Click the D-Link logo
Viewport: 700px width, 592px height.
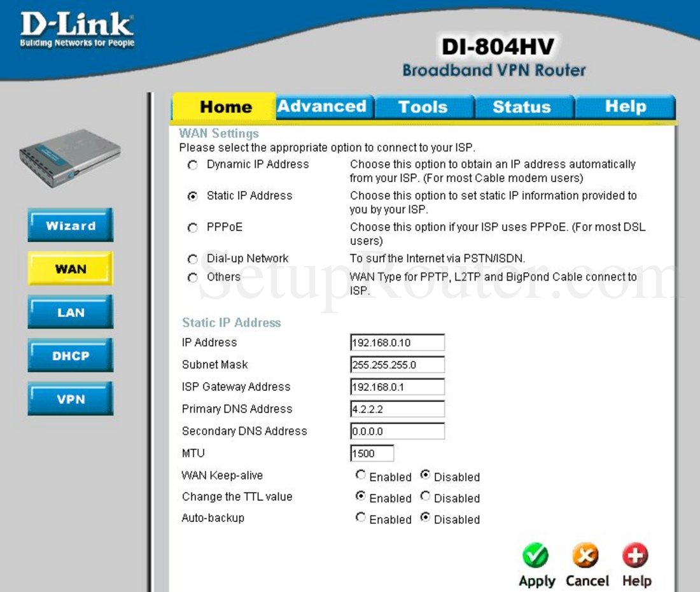(77, 29)
